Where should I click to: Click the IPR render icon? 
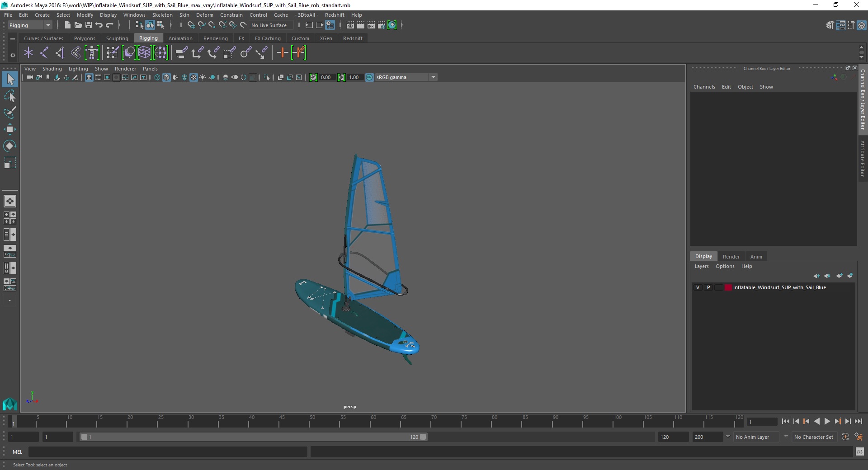point(371,25)
